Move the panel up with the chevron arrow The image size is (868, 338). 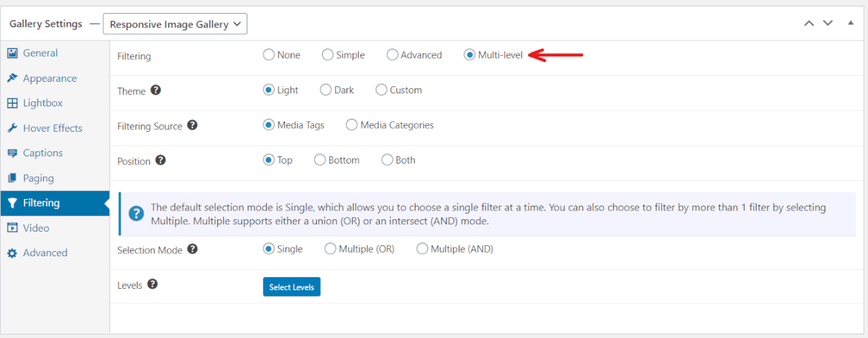[x=809, y=24]
